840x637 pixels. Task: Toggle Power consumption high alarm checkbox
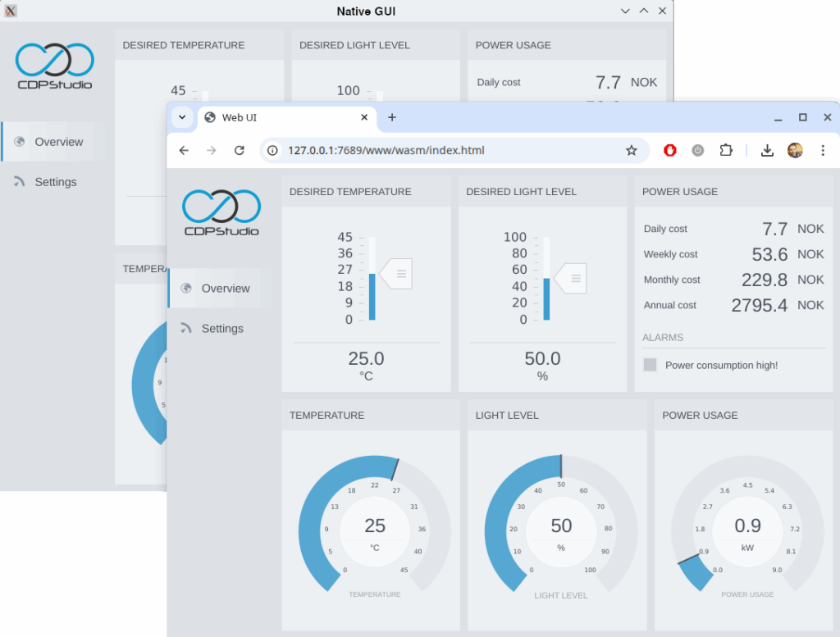(651, 365)
